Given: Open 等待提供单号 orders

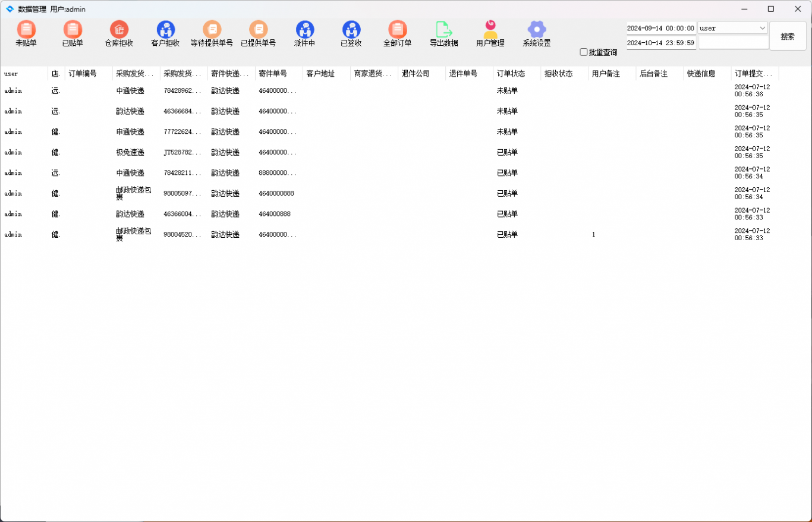Looking at the screenshot, I should point(212,34).
